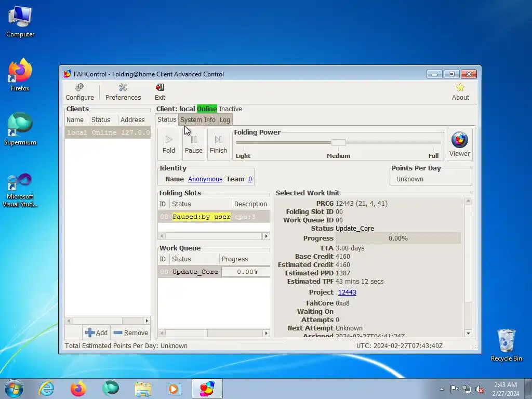Click the Clients Name column header
The height and width of the screenshot is (399, 532).
click(76, 120)
